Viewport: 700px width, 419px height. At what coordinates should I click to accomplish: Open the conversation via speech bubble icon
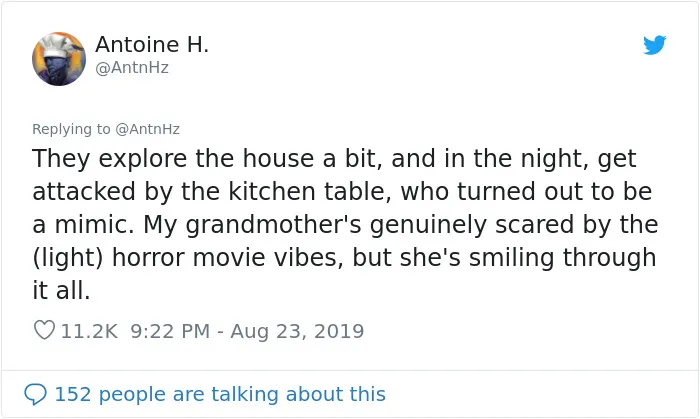pyautogui.click(x=35, y=394)
